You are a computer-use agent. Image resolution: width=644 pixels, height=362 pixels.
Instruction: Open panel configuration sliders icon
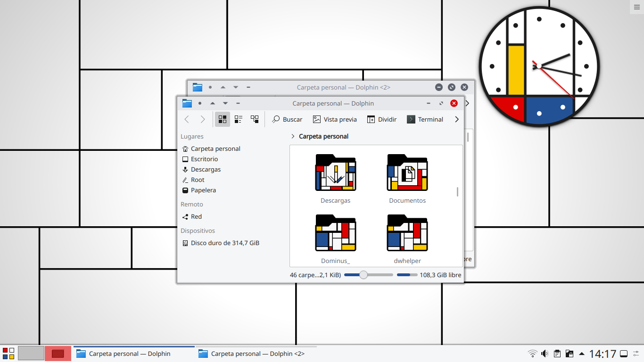(x=636, y=354)
